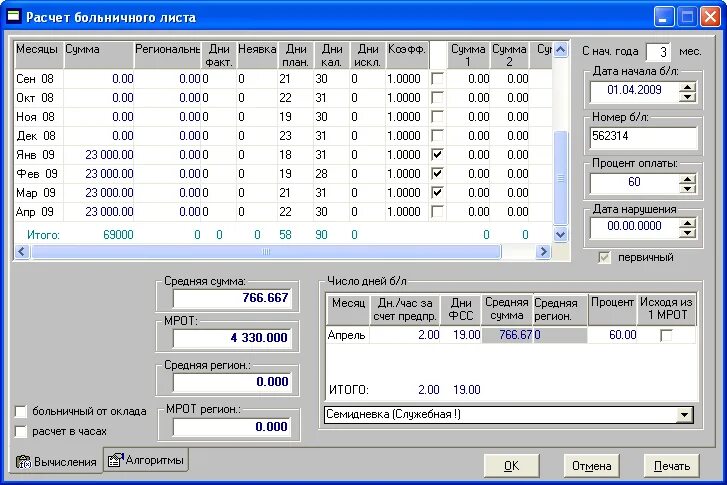Image resolution: width=727 pixels, height=485 pixels.
Task: Open the Алгоритмы tab
Action: click(x=146, y=459)
